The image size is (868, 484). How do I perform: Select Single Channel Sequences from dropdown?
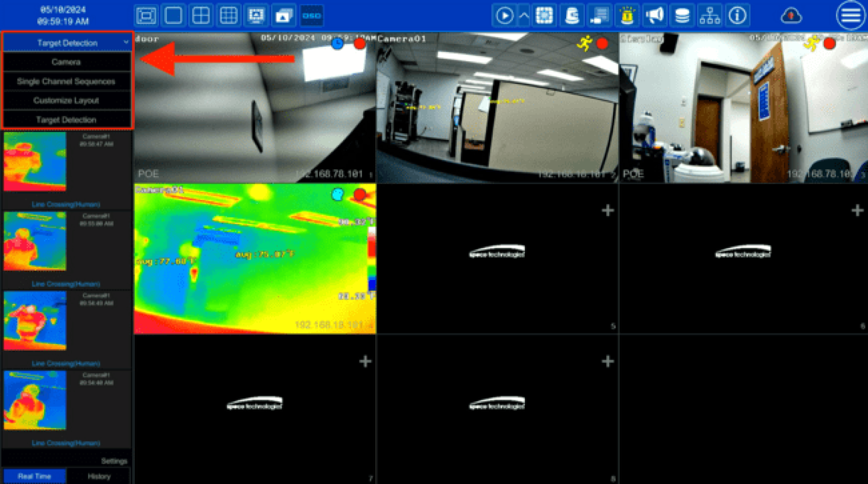point(66,81)
